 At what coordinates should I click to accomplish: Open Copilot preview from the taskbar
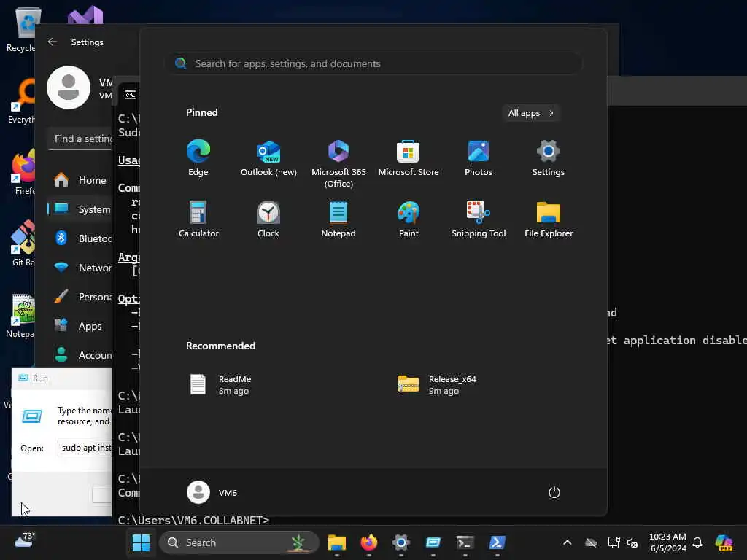point(724,542)
